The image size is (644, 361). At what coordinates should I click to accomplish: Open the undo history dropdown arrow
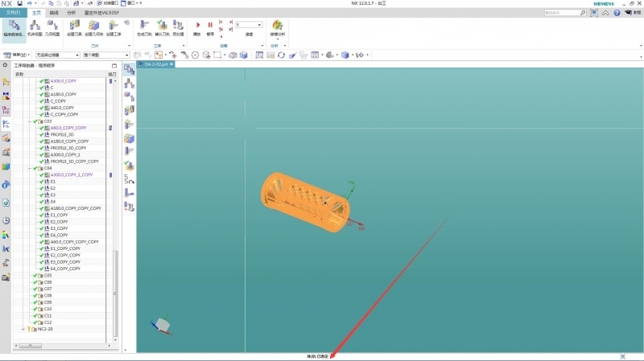[x=35, y=3]
